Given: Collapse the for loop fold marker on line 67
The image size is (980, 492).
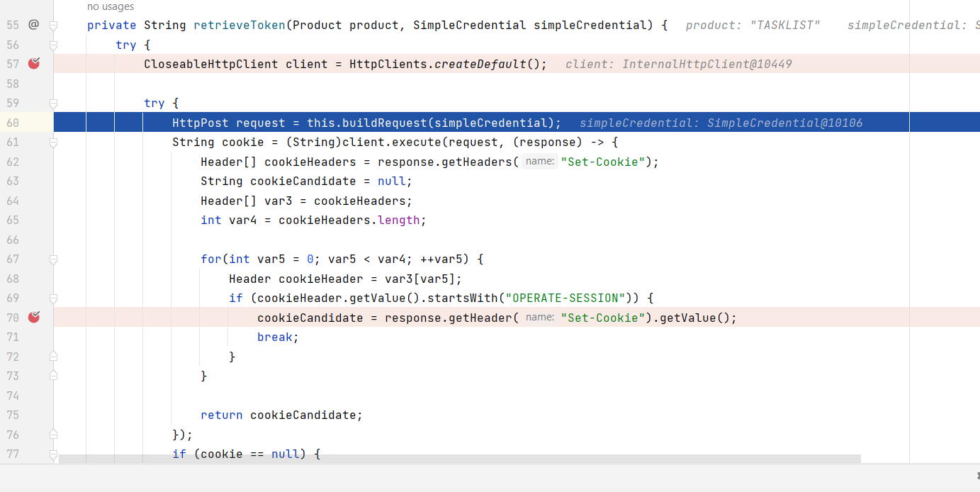Looking at the screenshot, I should click(x=53, y=259).
